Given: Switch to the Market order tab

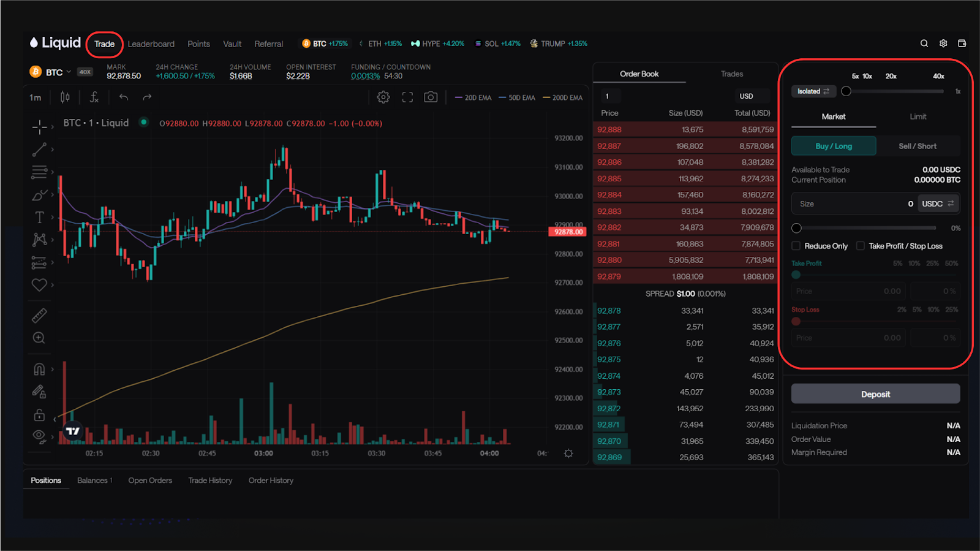Looking at the screenshot, I should pos(834,116).
